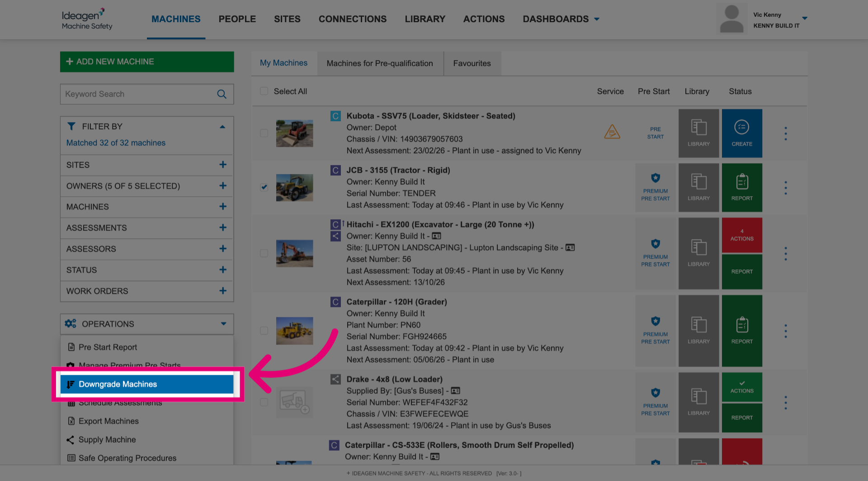Collapse the Filter By panel
868x481 pixels.
222,127
